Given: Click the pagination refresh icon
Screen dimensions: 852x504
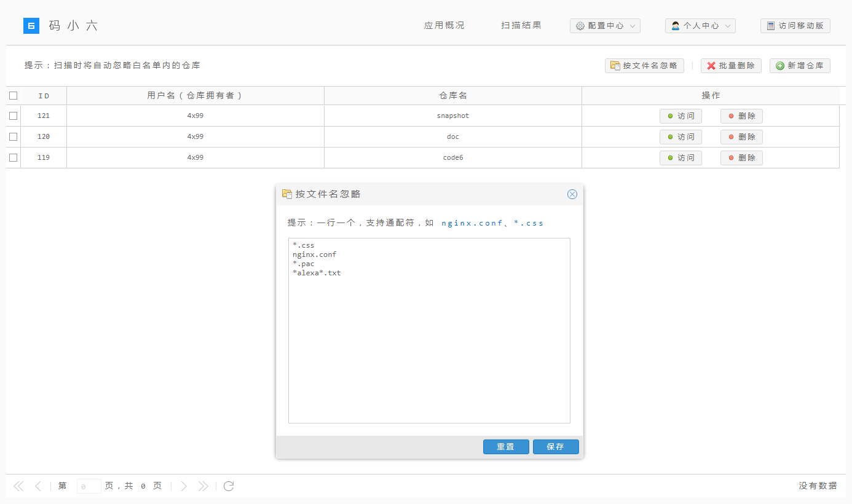Looking at the screenshot, I should (x=229, y=486).
